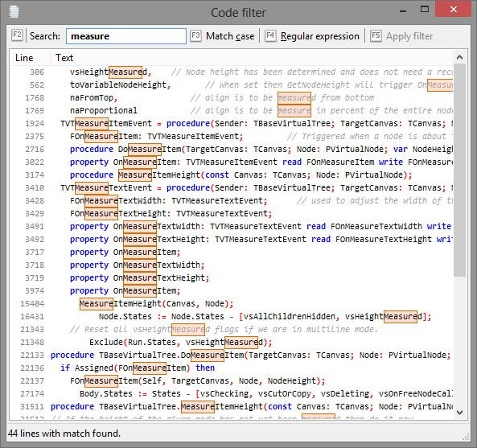Click the F5 key icon
Image resolution: width=477 pixels, height=448 pixels.
[376, 36]
